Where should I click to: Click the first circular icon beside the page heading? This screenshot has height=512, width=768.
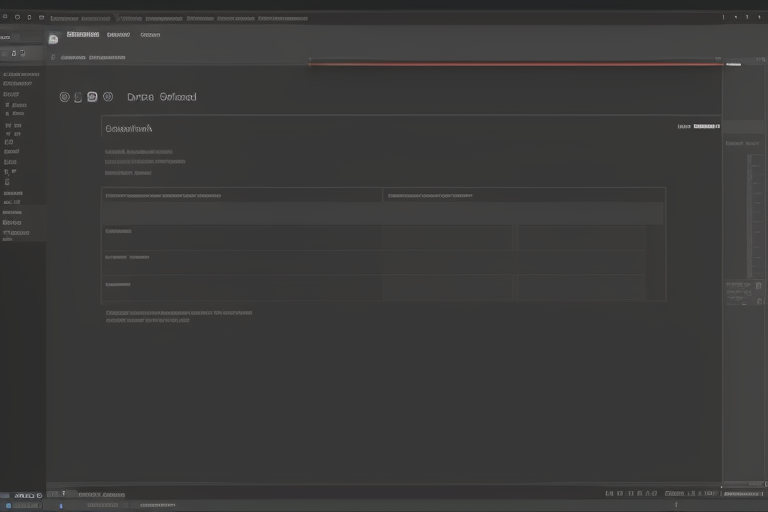coord(65,97)
